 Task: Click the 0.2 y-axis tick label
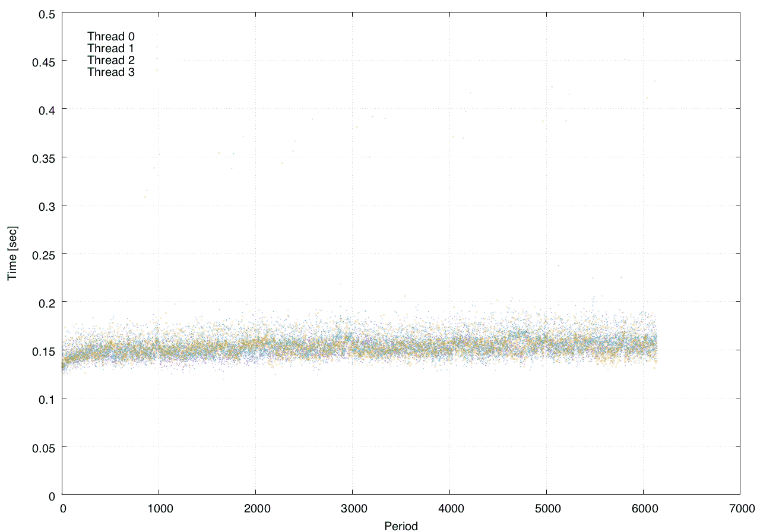46,302
